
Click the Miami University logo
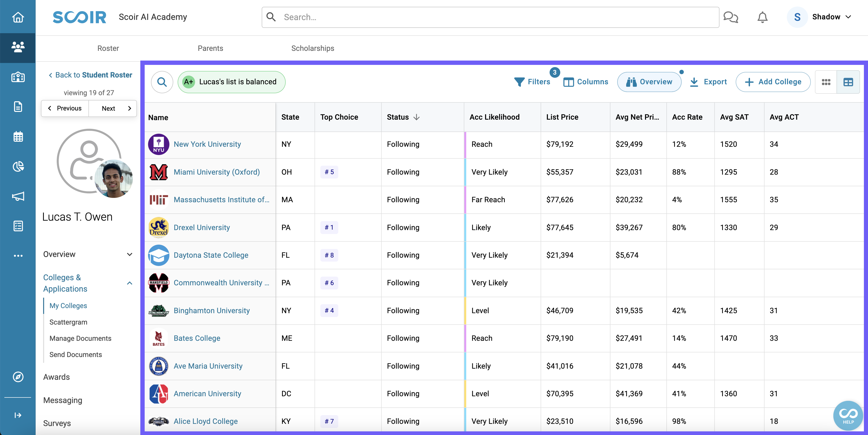(x=158, y=172)
